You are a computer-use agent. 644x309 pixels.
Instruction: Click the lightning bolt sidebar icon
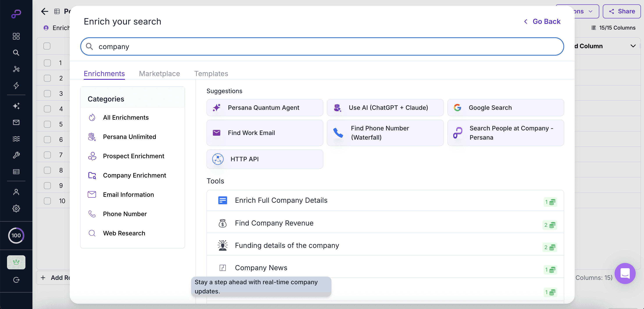click(x=16, y=85)
